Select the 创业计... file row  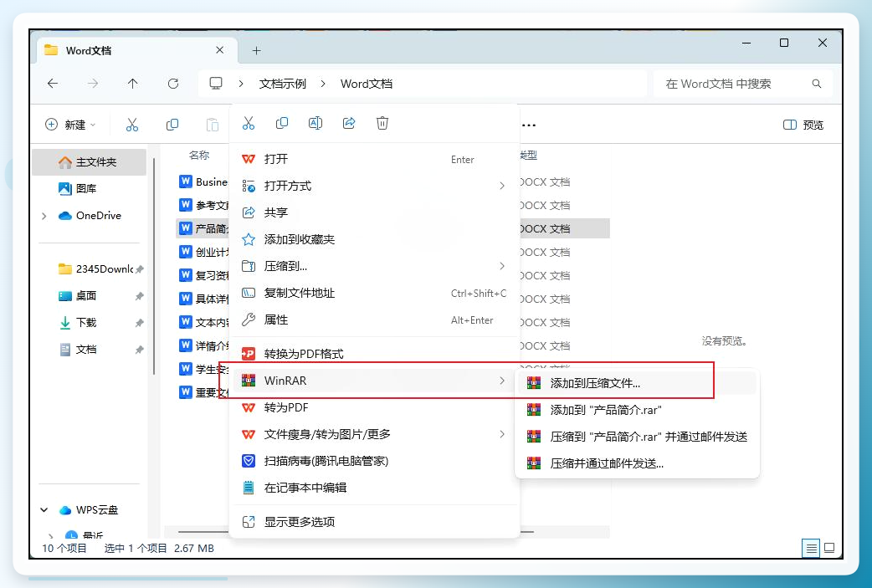203,252
